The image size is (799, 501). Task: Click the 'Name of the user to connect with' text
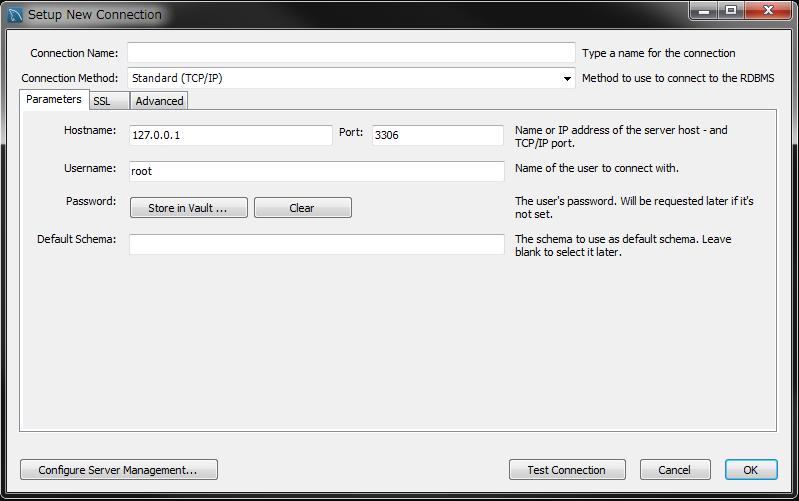(597, 168)
